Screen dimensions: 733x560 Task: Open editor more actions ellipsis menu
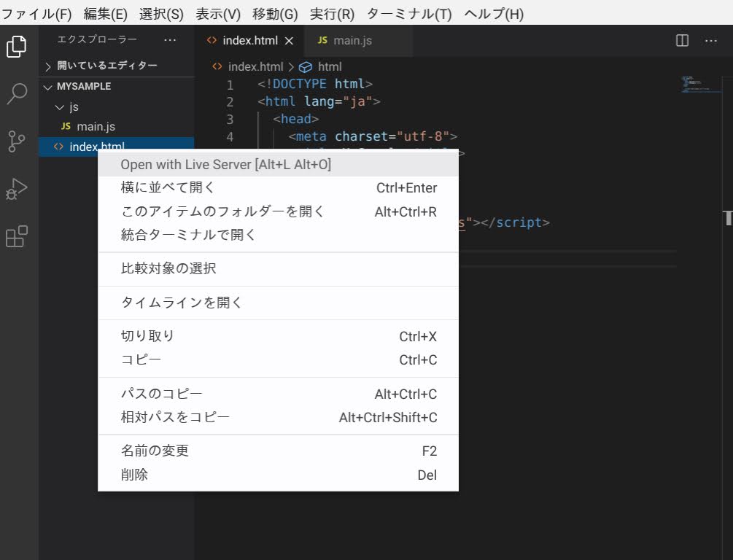coord(710,41)
